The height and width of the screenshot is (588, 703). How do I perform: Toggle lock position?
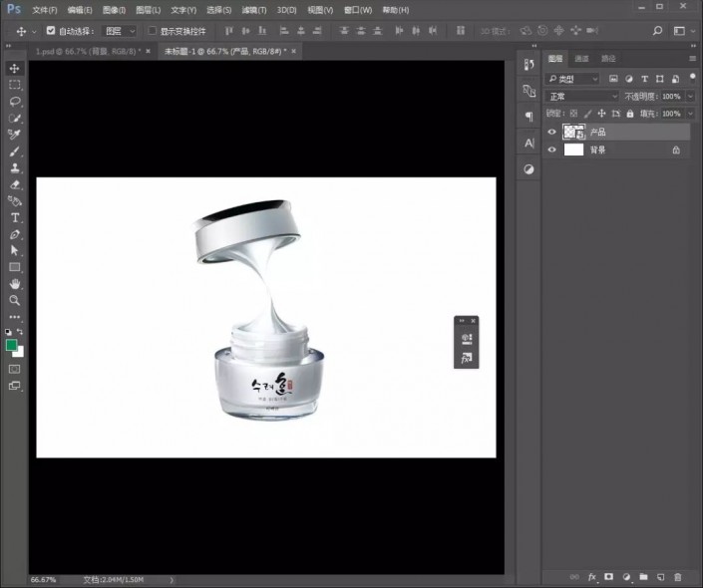(x=601, y=114)
